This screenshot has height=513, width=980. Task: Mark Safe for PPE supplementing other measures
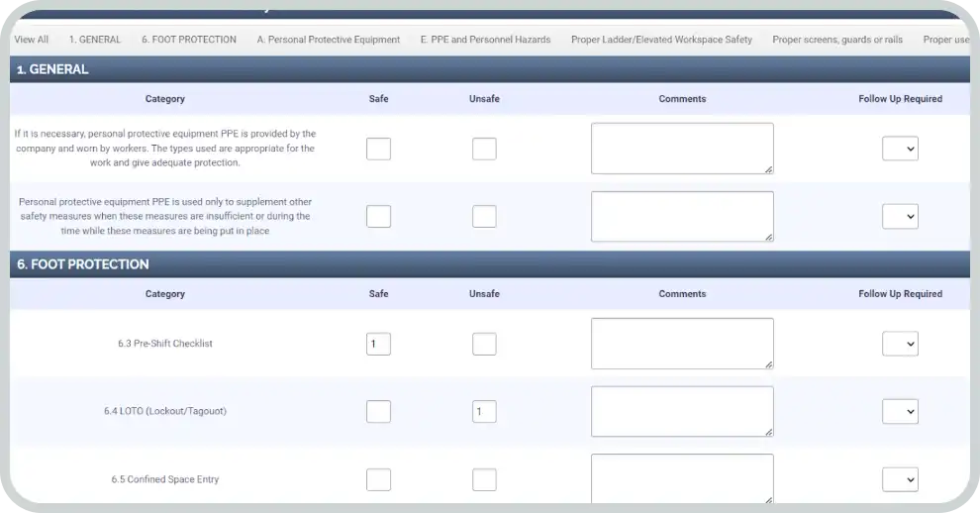378,216
